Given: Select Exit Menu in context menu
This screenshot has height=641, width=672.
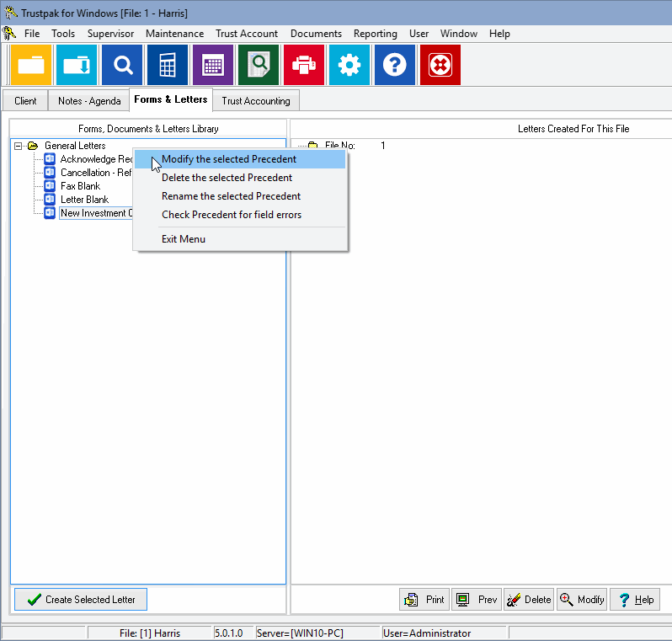Looking at the screenshot, I should coord(239,239).
